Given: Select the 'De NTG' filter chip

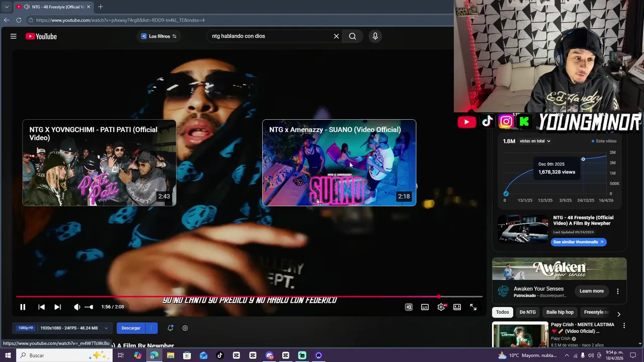Looking at the screenshot, I should coord(527,312).
